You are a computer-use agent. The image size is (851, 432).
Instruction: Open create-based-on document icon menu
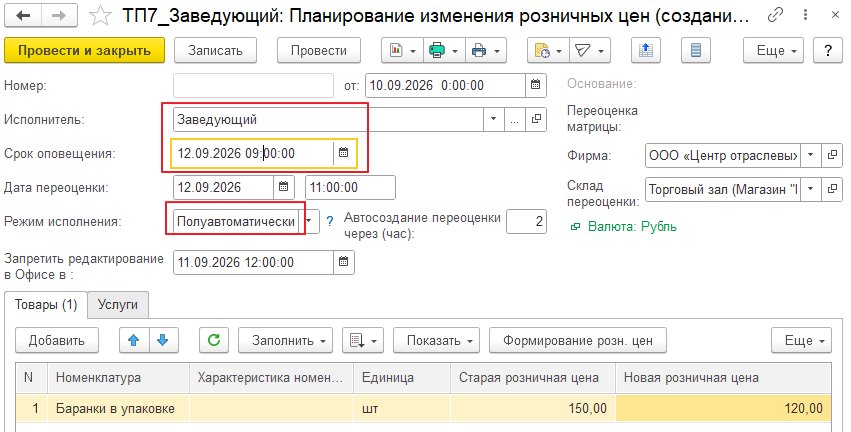click(x=548, y=50)
